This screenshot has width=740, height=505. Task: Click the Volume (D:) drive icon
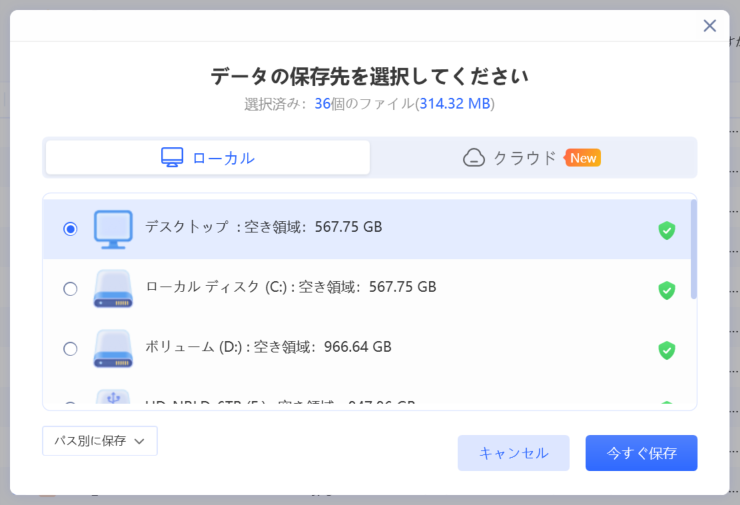[113, 349]
